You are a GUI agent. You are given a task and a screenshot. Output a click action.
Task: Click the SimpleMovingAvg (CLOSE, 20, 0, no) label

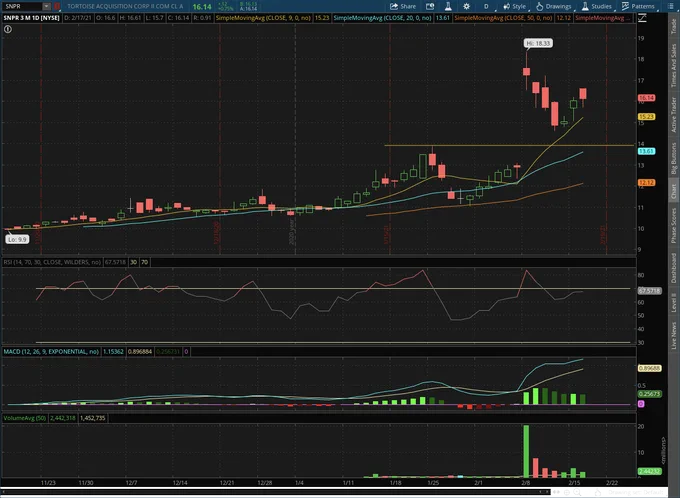tap(382, 18)
